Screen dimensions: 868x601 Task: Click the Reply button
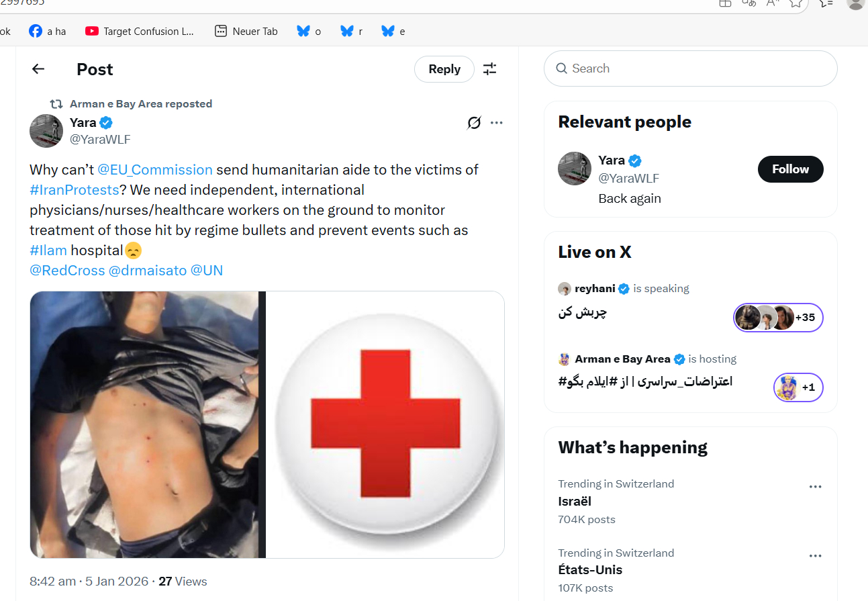(444, 68)
